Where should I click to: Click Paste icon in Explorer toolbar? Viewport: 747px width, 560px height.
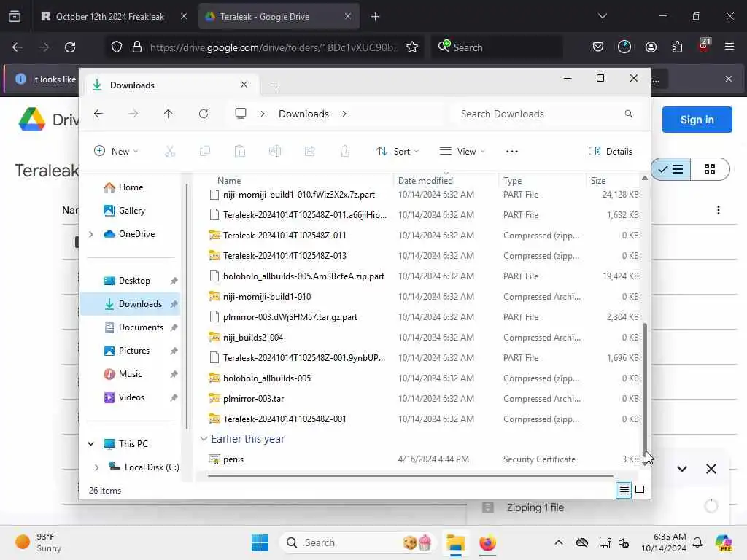click(x=240, y=152)
